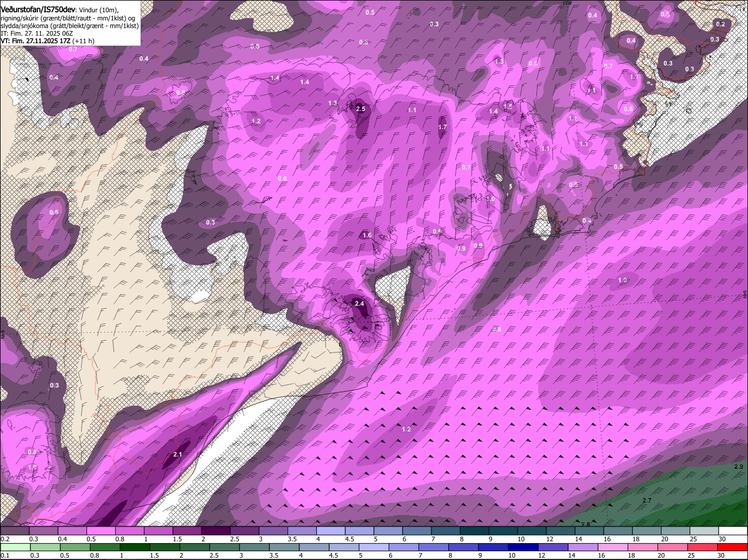Select upper legend swatch between 0.5 and 0.8
This screenshot has height=560, width=748.
[x=101, y=531]
